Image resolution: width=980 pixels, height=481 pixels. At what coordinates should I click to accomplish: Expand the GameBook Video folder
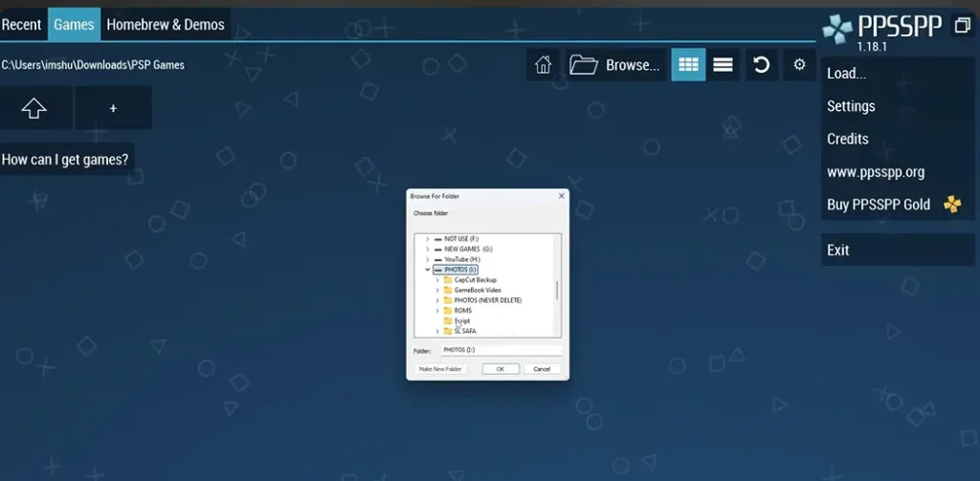point(437,290)
